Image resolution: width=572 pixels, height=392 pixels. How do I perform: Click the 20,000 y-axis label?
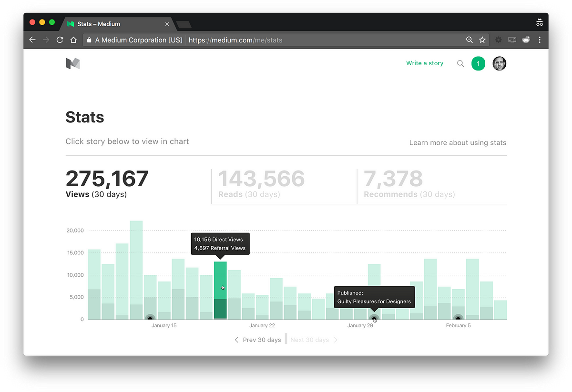pyautogui.click(x=75, y=231)
